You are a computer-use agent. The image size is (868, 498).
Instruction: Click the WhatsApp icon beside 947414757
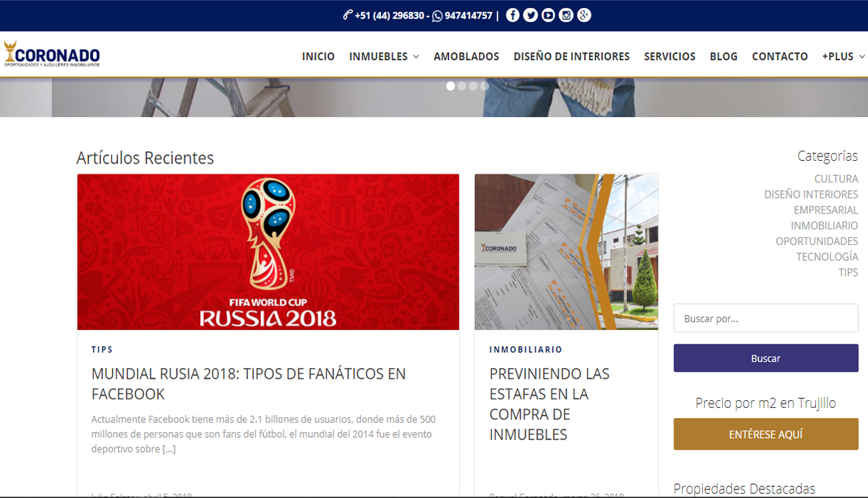438,16
